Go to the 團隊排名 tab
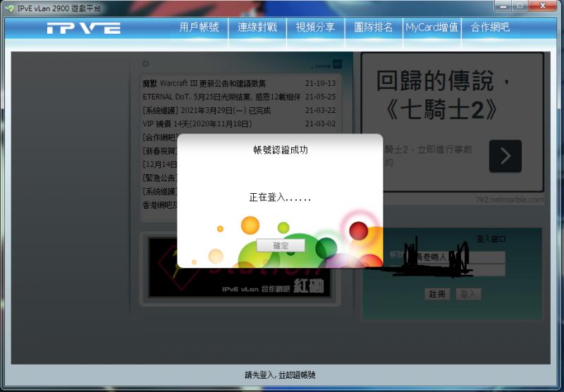564x392 pixels. 374,27
